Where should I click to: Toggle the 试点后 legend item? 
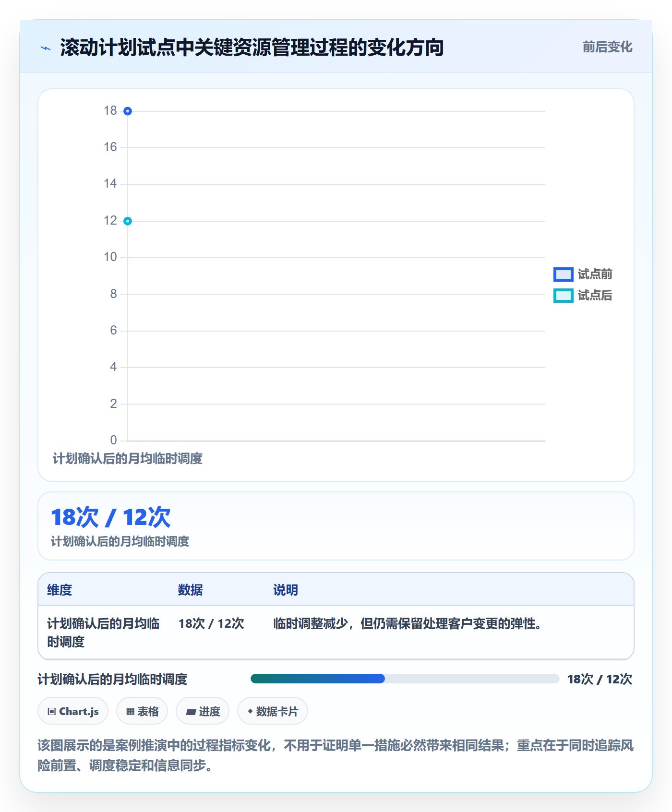coord(583,295)
